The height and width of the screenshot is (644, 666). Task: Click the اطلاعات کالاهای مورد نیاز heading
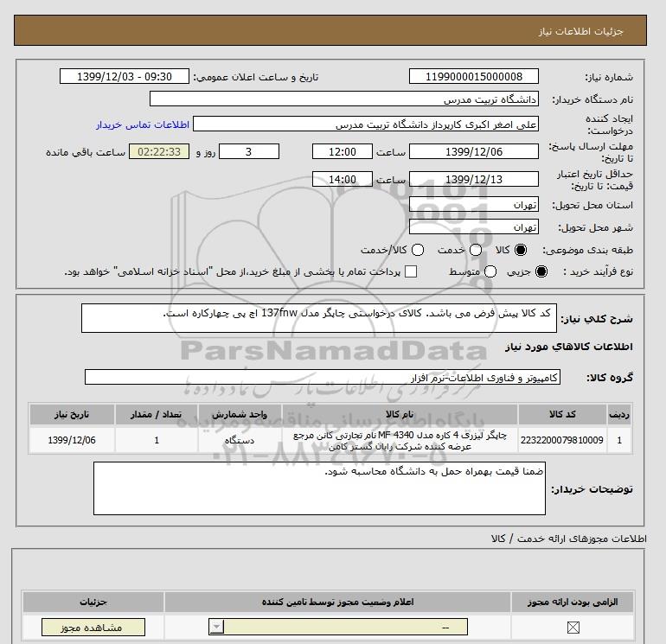coord(569,347)
